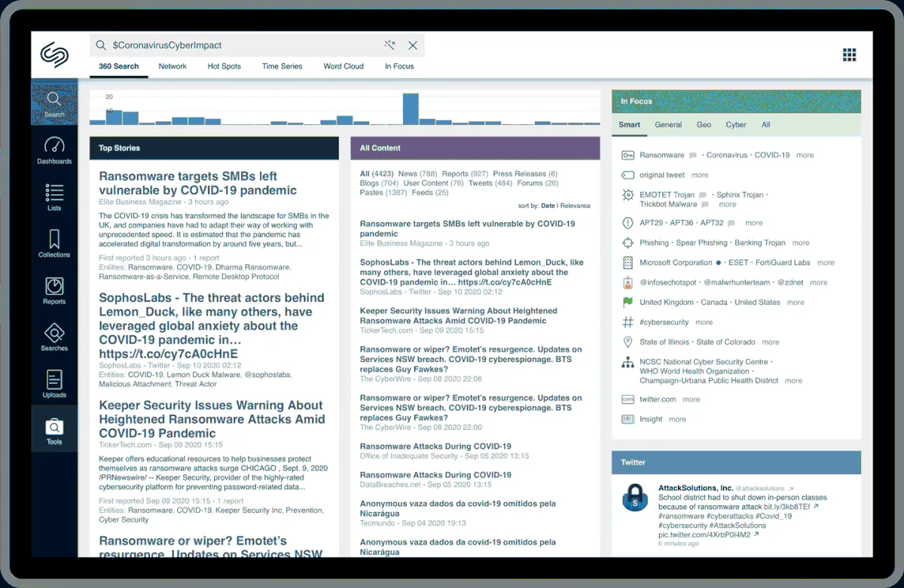Viewport: 904px width, 588px height.
Task: Open the apps grid menu icon
Action: pyautogui.click(x=849, y=54)
